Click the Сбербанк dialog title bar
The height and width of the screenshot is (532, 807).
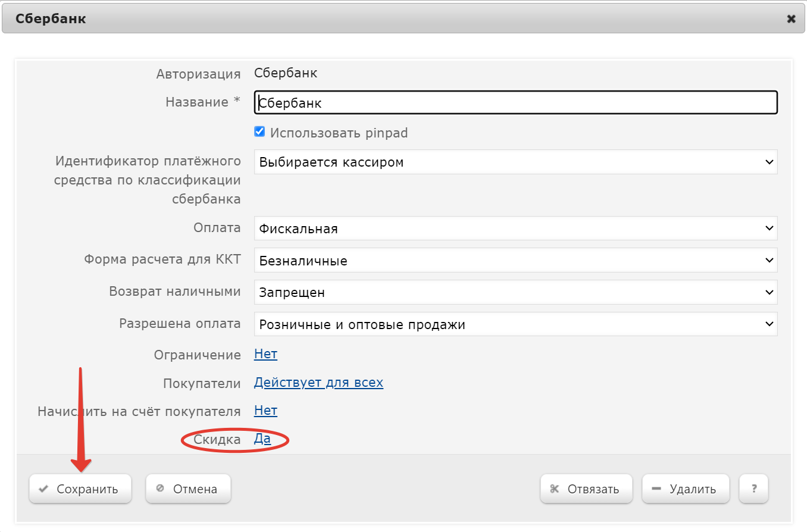coord(357,19)
